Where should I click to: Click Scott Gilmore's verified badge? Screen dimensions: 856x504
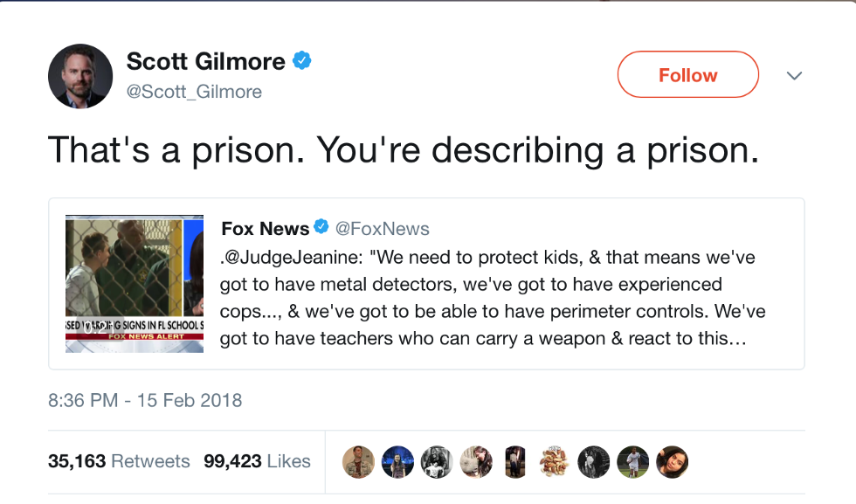[301, 59]
